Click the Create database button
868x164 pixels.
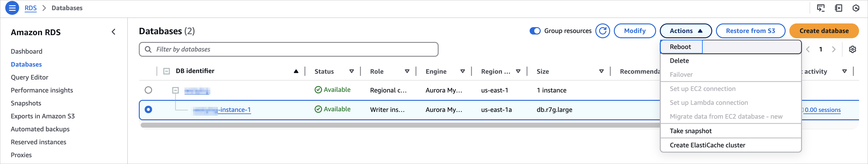pyautogui.click(x=824, y=31)
